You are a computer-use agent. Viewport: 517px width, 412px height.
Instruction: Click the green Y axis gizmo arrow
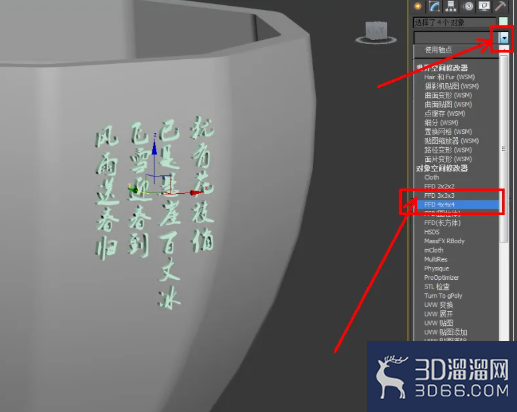pyautogui.click(x=134, y=191)
